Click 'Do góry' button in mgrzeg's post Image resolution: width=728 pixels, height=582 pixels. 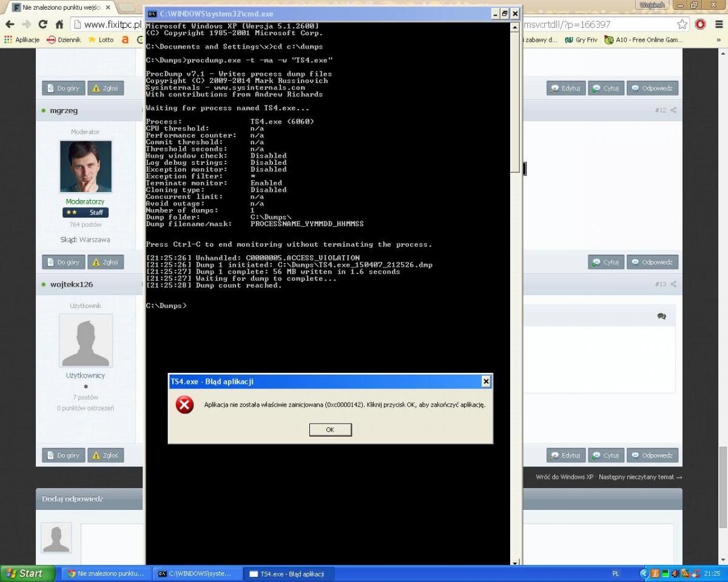[x=63, y=262]
